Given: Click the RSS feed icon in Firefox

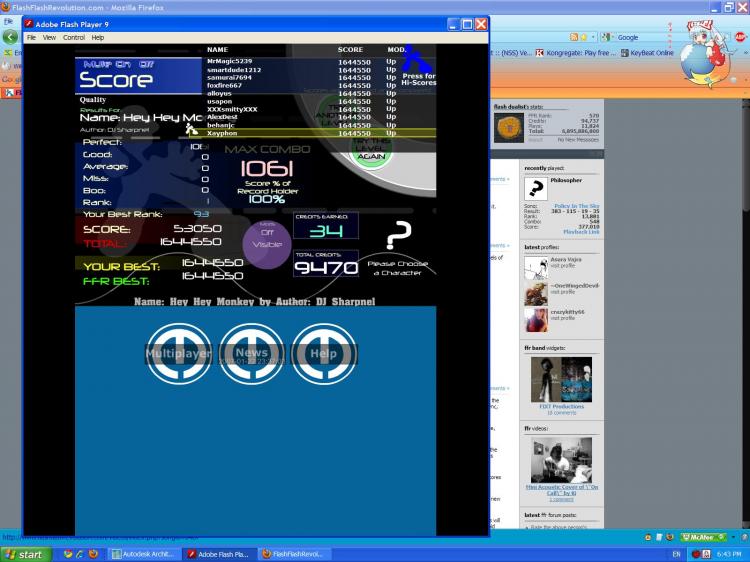Looking at the screenshot, I should tap(574, 37).
